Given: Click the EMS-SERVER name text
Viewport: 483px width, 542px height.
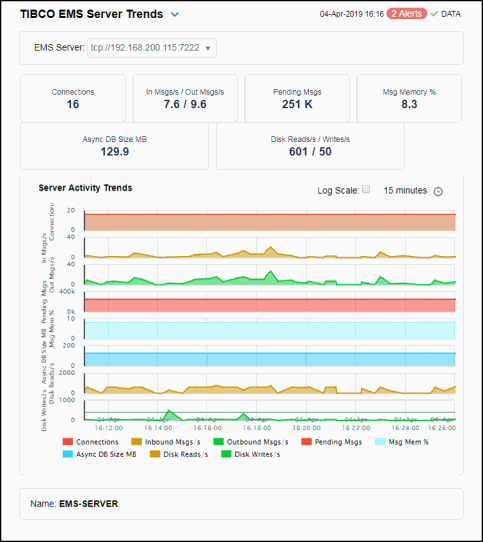Looking at the screenshot, I should click(89, 504).
